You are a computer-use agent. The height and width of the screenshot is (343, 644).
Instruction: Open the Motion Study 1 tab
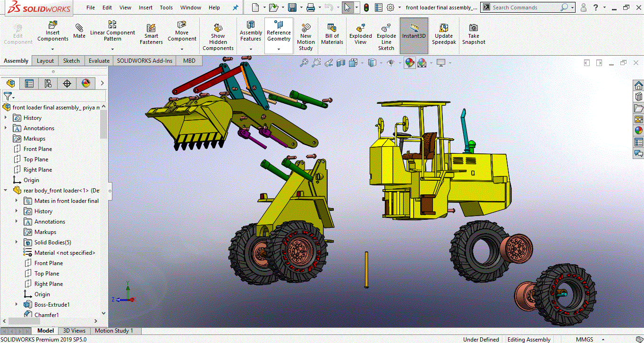tap(114, 331)
